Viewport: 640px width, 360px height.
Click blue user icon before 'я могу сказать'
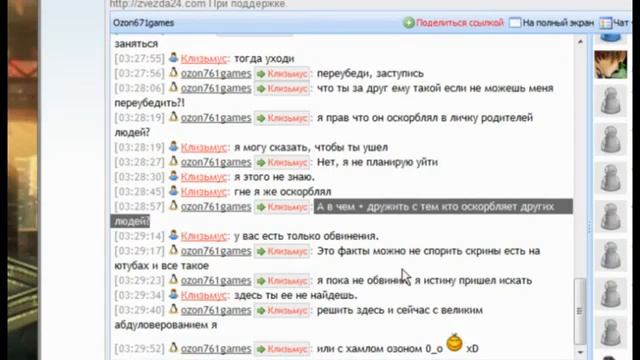pos(173,146)
